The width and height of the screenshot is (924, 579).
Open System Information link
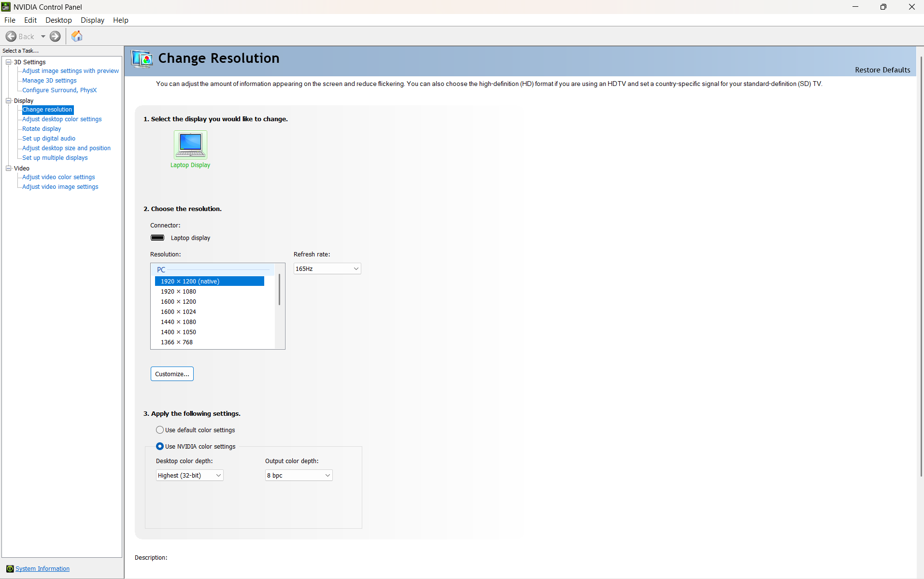coord(43,568)
